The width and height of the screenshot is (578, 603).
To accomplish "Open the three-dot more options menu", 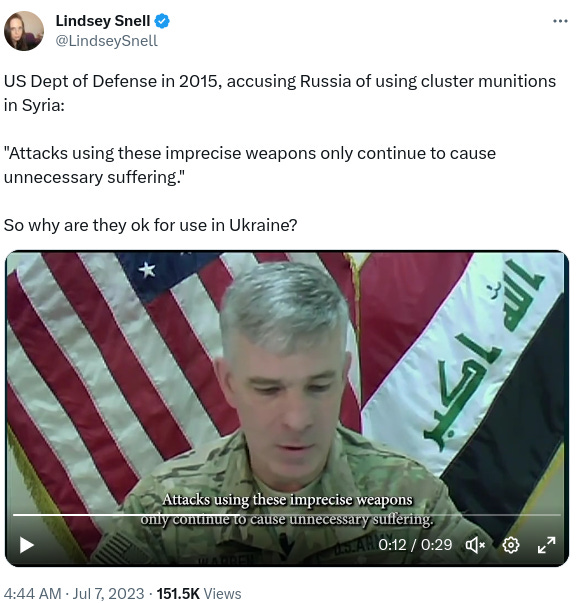I will 560,21.
